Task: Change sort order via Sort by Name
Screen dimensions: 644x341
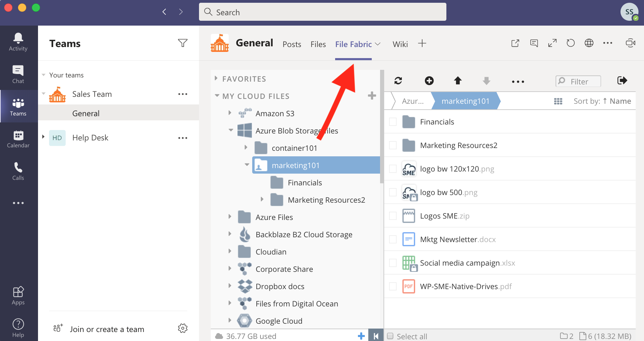Action: (602, 101)
